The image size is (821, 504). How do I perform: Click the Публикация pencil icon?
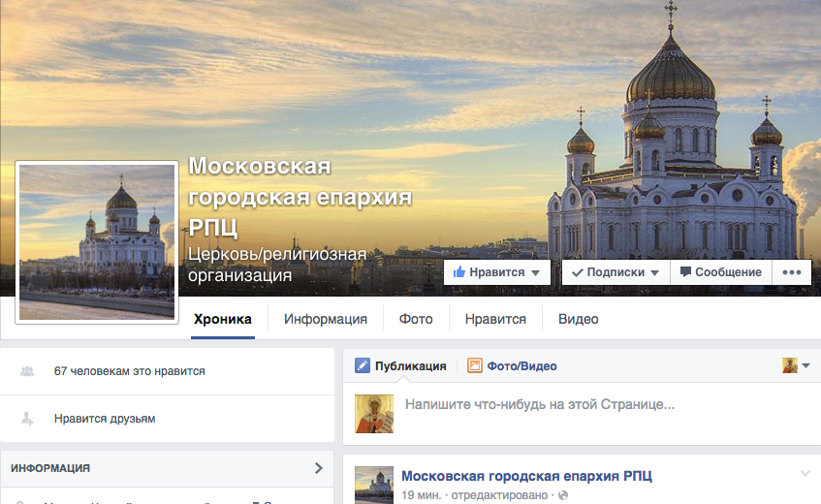pyautogui.click(x=363, y=365)
